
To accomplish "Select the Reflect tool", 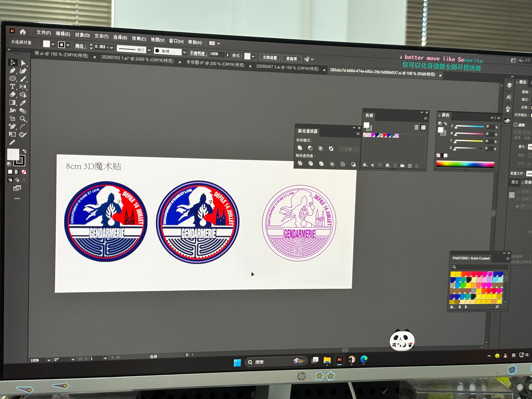I will (23, 87).
